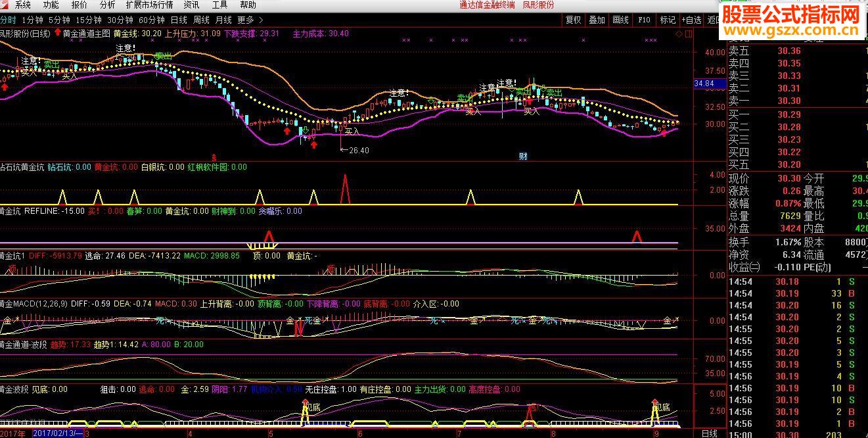This screenshot has width=868, height=438.
Task: Select the 买一 price 30.29
Action: (789, 114)
